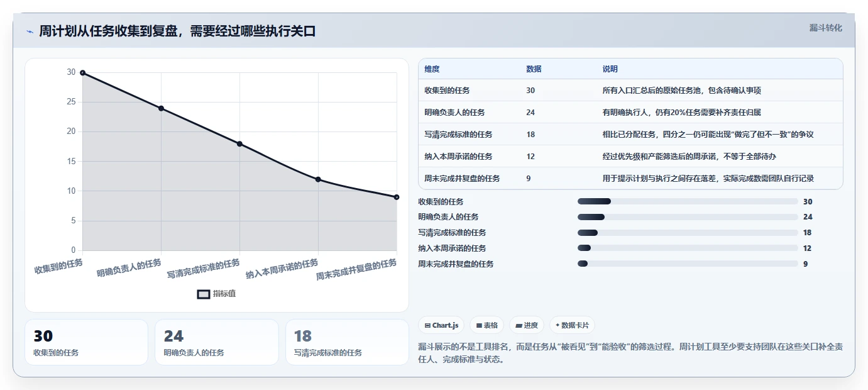Click the chart data point at value 18
The width and height of the screenshot is (868, 390).
(239, 144)
